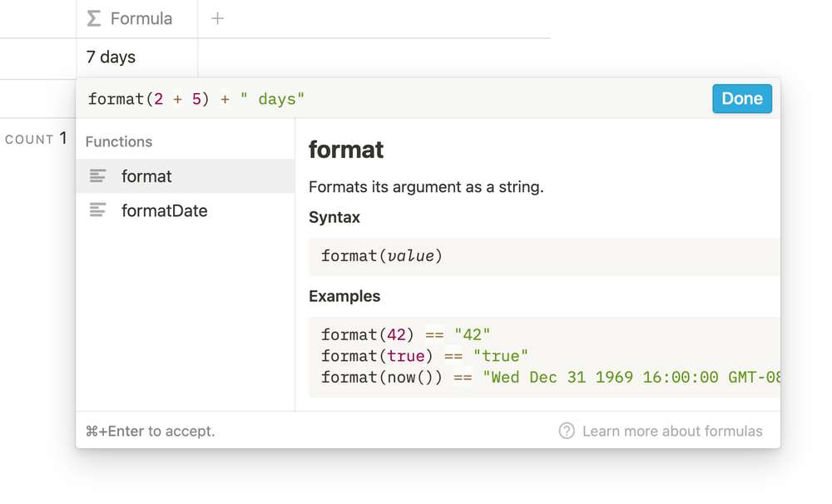
Task: Click the question mark help icon
Action: coord(567,431)
